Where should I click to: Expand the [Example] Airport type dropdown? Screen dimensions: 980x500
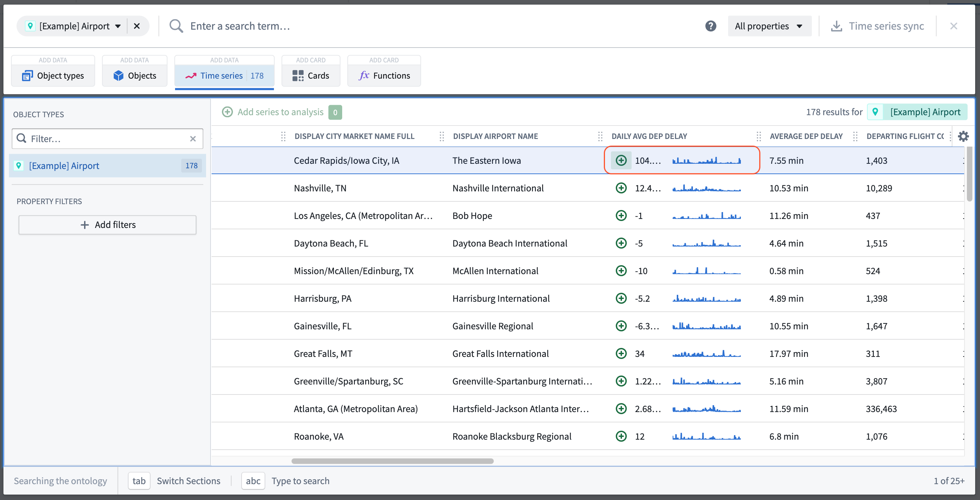[x=118, y=26]
